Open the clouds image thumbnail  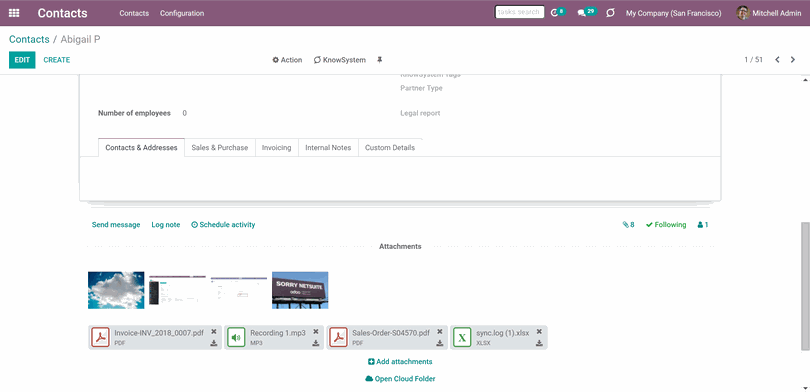116,290
